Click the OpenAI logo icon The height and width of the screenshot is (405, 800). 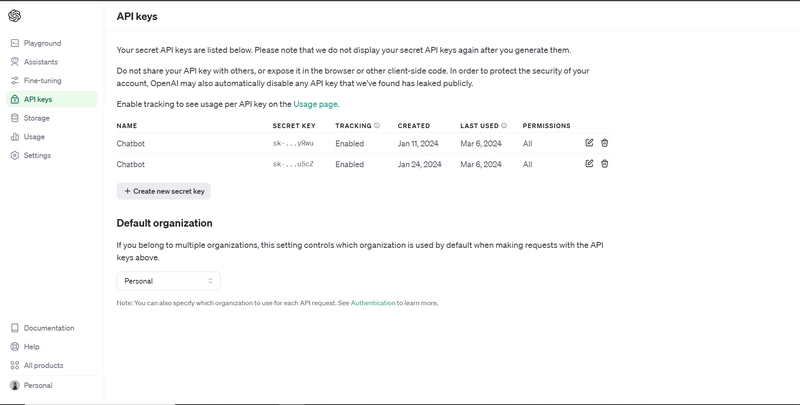click(x=14, y=16)
